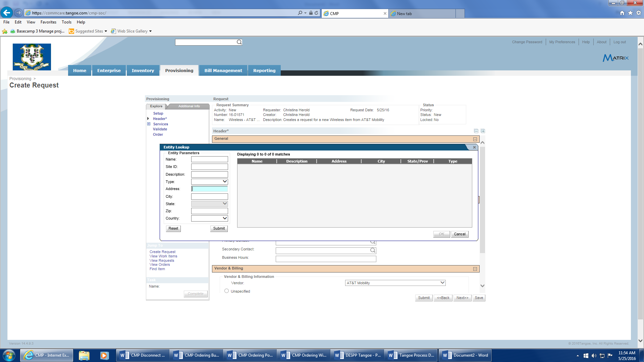Close the Entity Lookup dialog with X
644x362 pixels.
coord(474,147)
